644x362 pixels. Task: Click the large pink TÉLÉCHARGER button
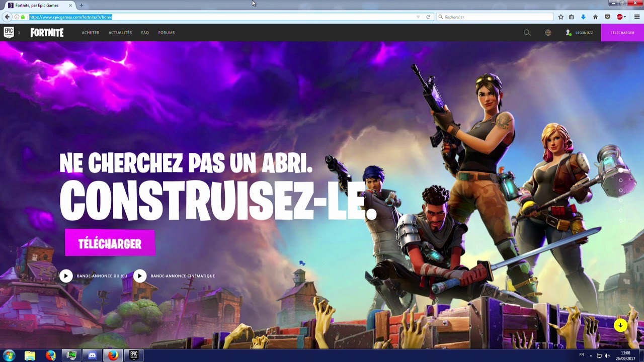pyautogui.click(x=110, y=243)
